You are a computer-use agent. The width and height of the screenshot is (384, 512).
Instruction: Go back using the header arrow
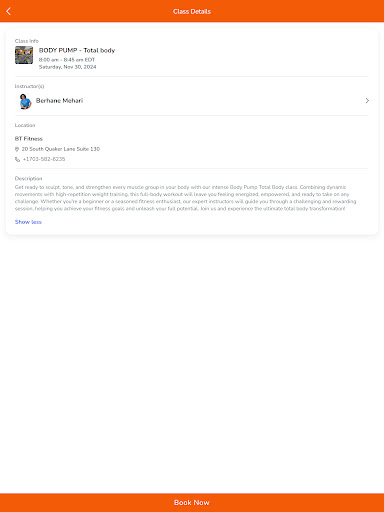9,11
